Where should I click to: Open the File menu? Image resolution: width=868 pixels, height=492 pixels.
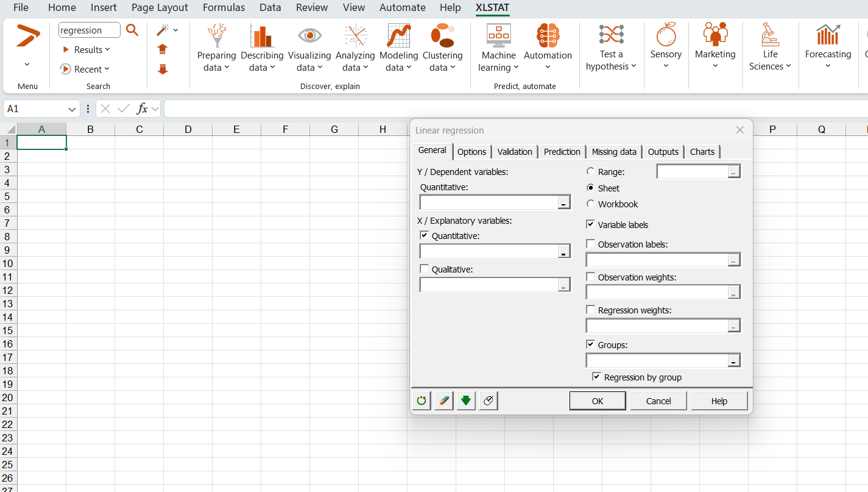click(x=21, y=7)
